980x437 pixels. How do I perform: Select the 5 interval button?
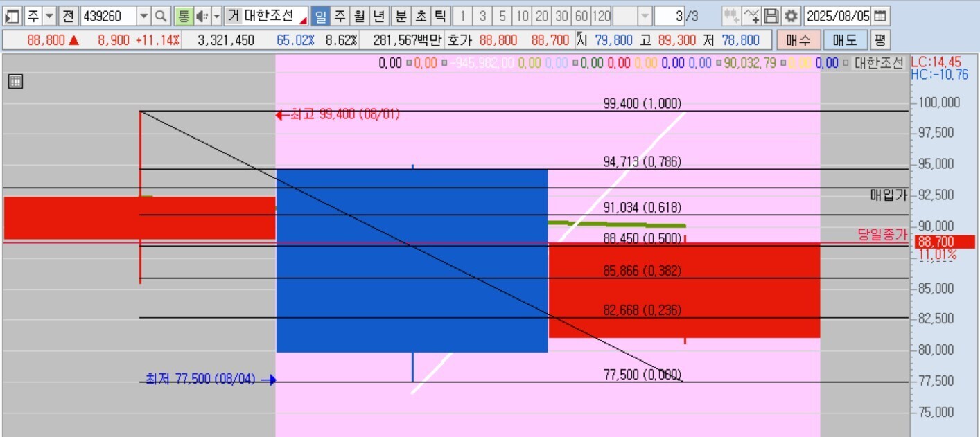point(502,16)
